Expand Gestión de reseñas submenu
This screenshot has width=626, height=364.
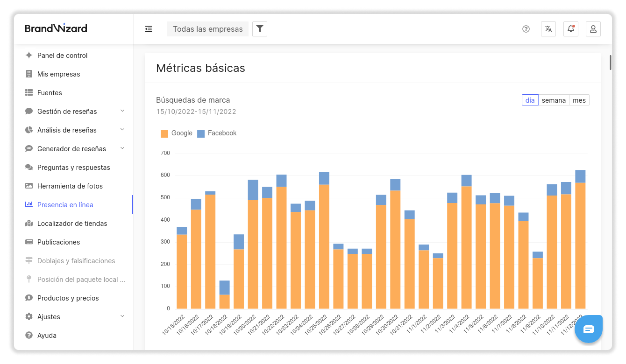[x=122, y=111]
